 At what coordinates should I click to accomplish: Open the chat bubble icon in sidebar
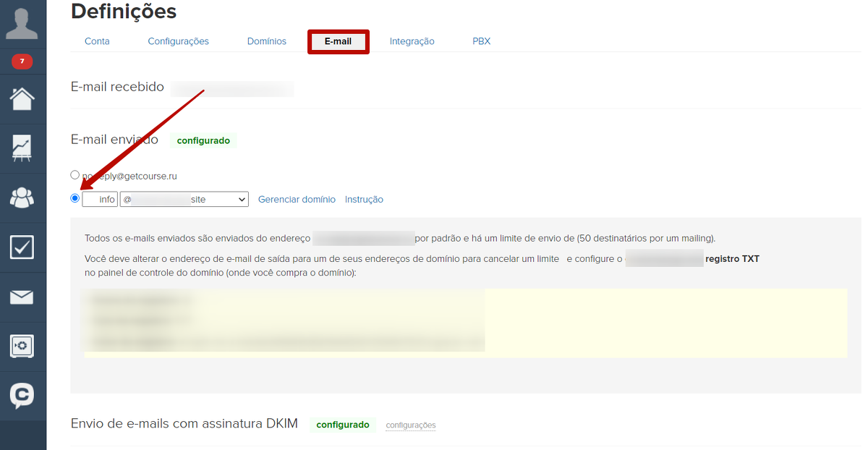[22, 395]
